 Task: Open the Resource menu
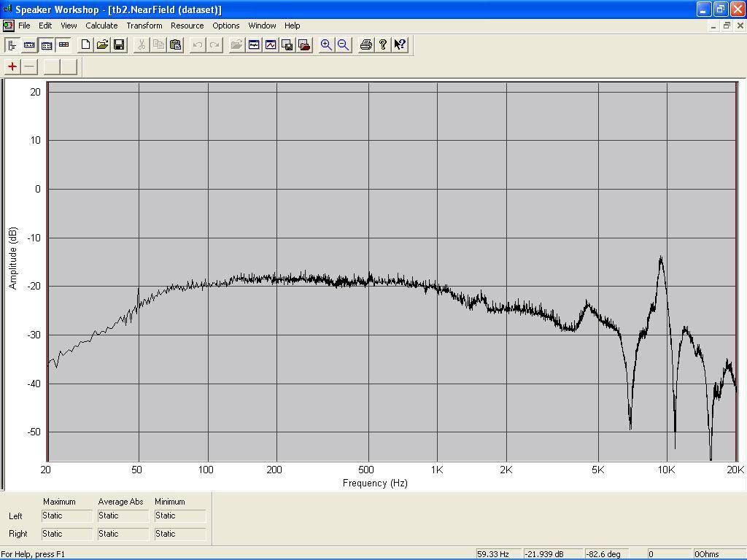(x=187, y=26)
